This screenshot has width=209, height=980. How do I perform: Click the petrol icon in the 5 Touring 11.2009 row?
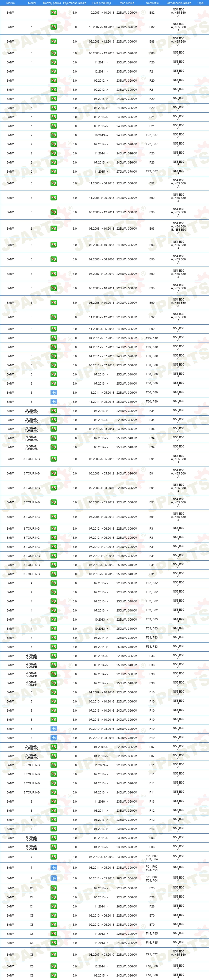click(x=53, y=765)
